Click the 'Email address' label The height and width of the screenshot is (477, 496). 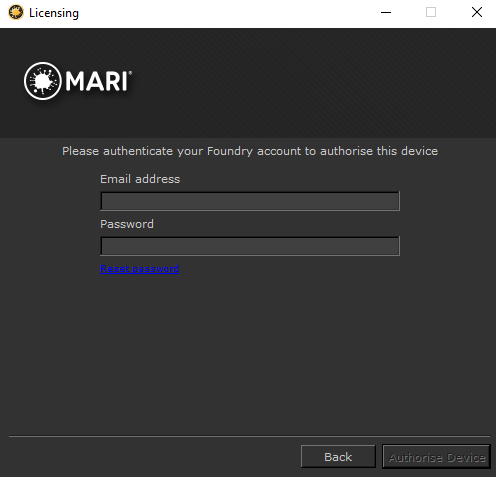pyautogui.click(x=140, y=179)
